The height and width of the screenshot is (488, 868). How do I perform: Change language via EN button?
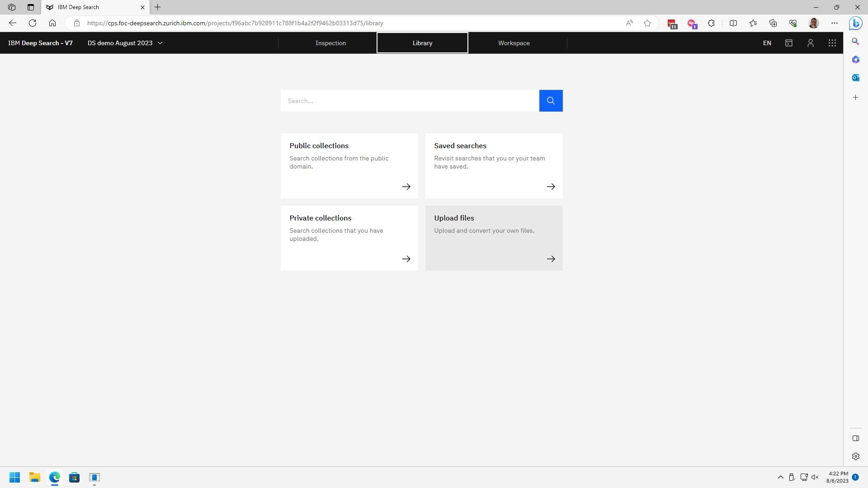click(767, 43)
